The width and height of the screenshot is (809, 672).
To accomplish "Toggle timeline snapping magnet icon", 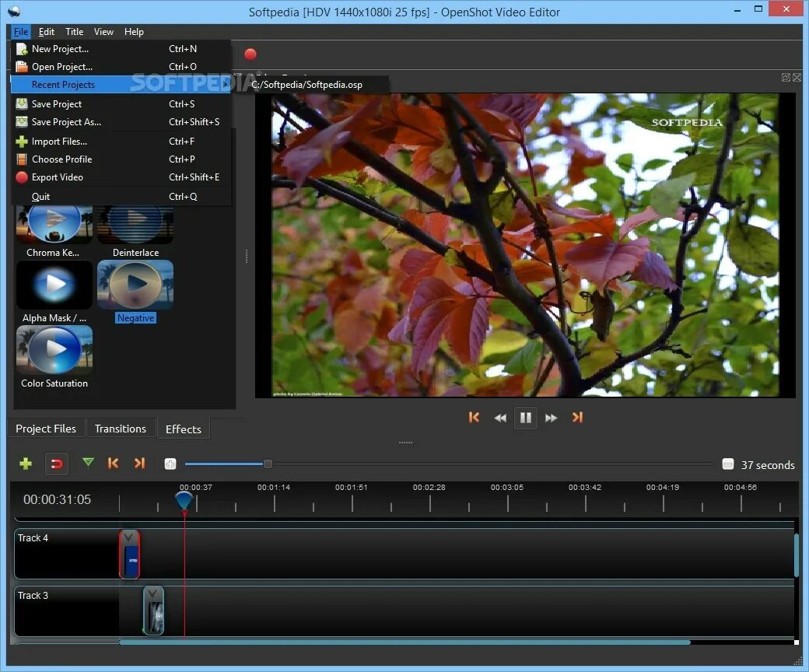I will tap(57, 464).
